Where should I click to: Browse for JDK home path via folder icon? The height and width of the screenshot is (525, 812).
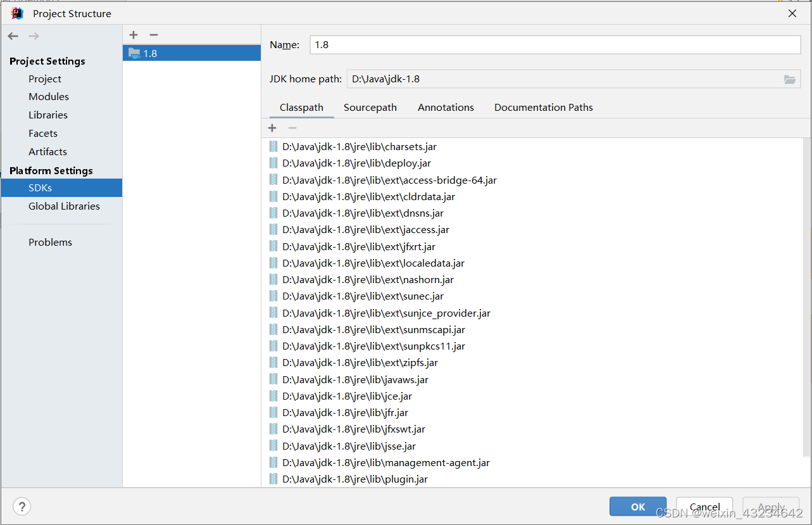pos(789,79)
